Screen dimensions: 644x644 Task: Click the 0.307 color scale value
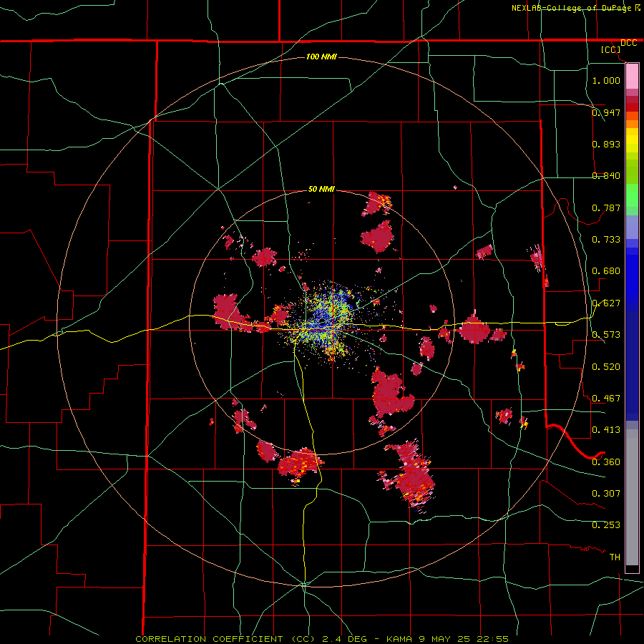tap(606, 494)
